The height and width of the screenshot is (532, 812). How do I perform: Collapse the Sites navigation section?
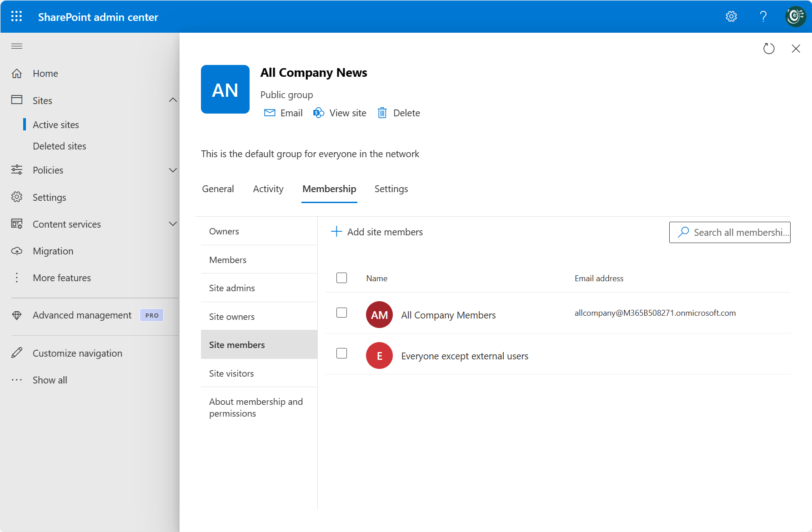[173, 100]
